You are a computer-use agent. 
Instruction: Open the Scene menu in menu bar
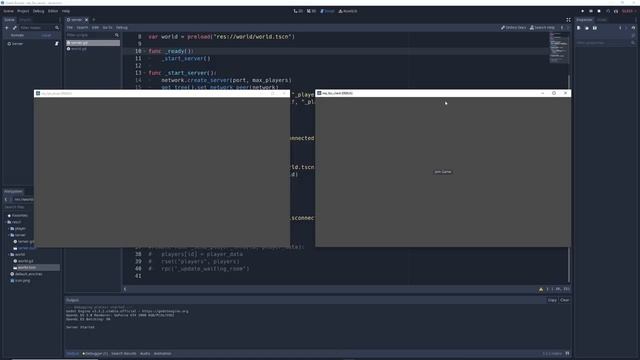click(x=8, y=11)
